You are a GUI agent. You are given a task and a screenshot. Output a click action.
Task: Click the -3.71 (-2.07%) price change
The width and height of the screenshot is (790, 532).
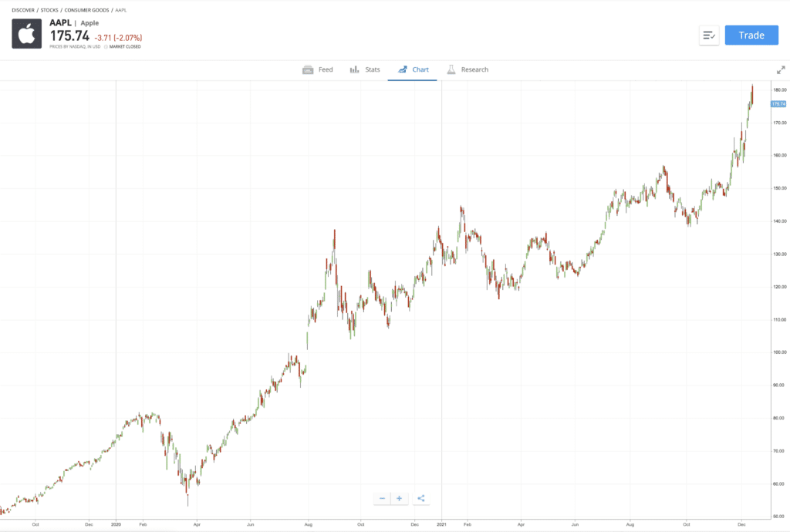coord(118,38)
